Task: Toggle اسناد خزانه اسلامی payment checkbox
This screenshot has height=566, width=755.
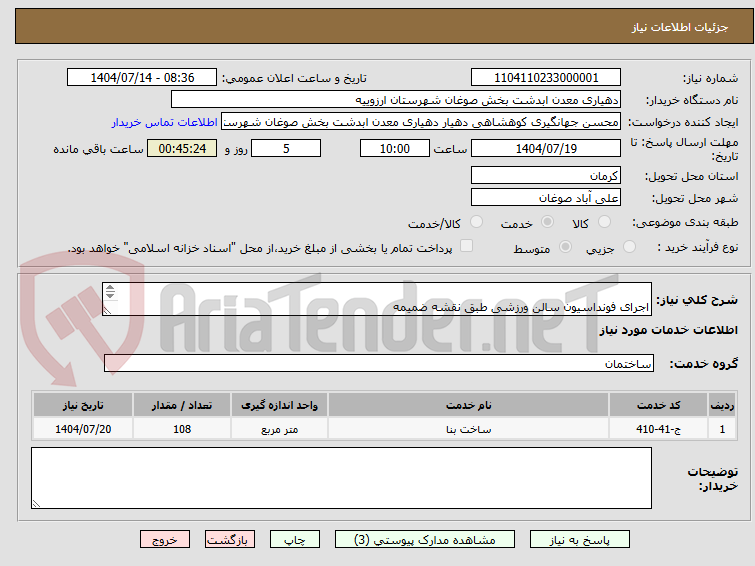Action: [466, 246]
